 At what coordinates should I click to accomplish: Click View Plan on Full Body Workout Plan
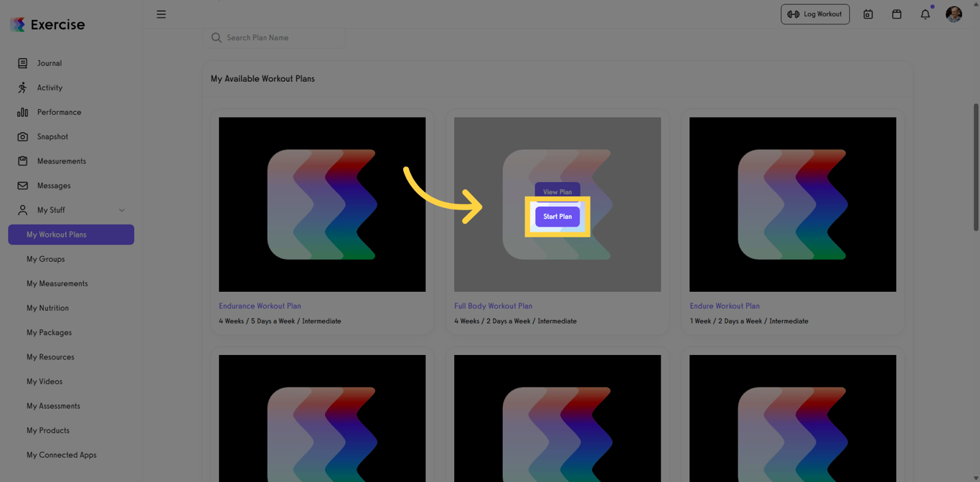pyautogui.click(x=557, y=192)
